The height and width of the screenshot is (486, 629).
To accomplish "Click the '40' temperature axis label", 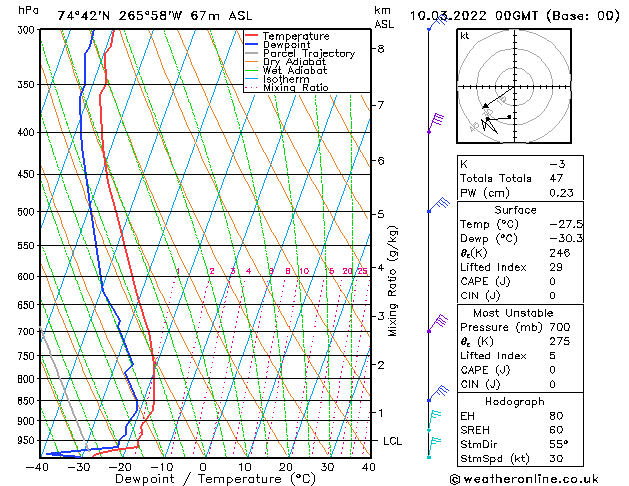I will coord(369,467).
